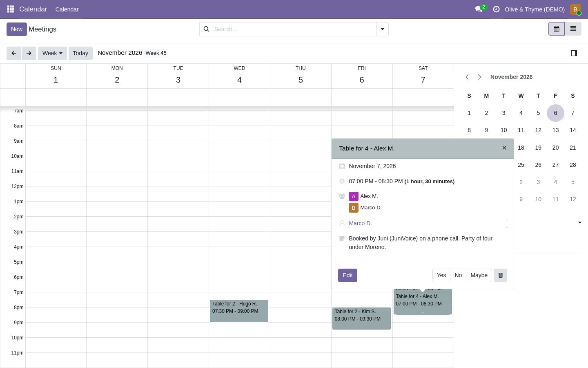Select day 10 in the second November week
The image size is (588, 368).
click(503, 130)
